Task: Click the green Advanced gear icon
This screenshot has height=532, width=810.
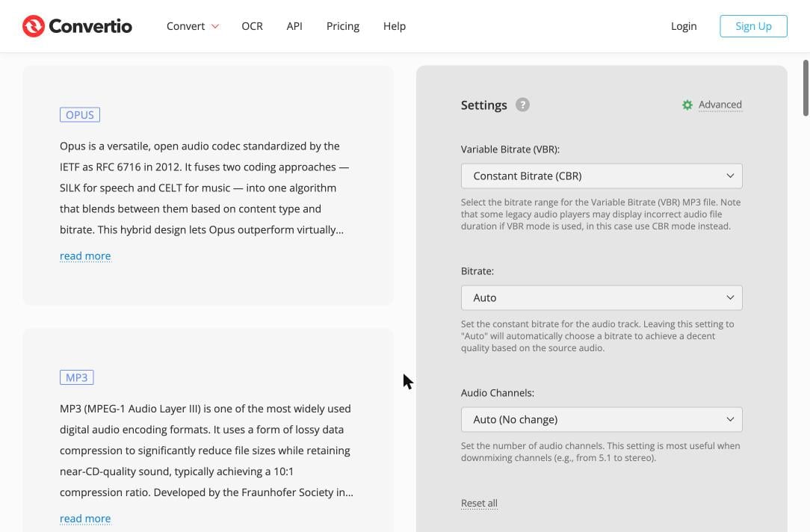Action: coord(687,105)
